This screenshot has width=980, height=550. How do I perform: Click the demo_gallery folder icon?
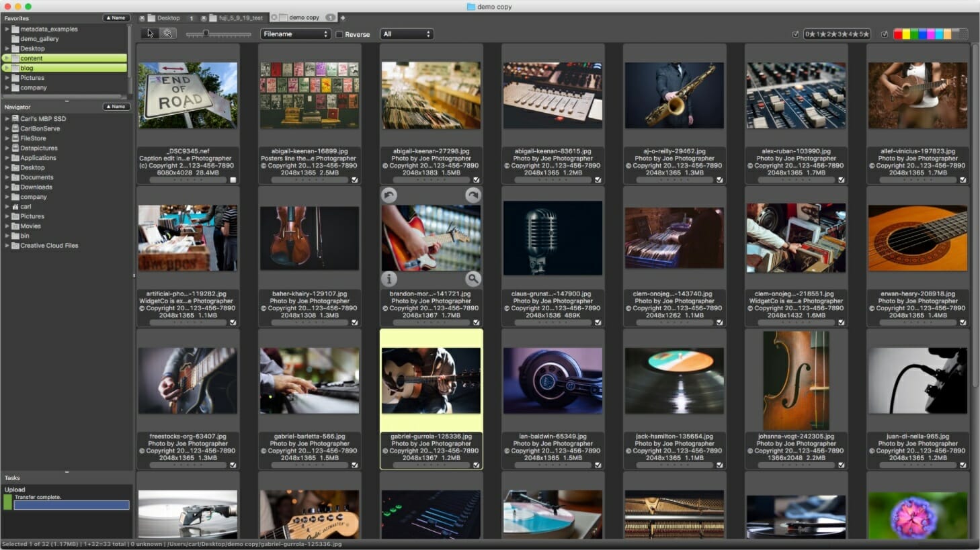point(15,39)
